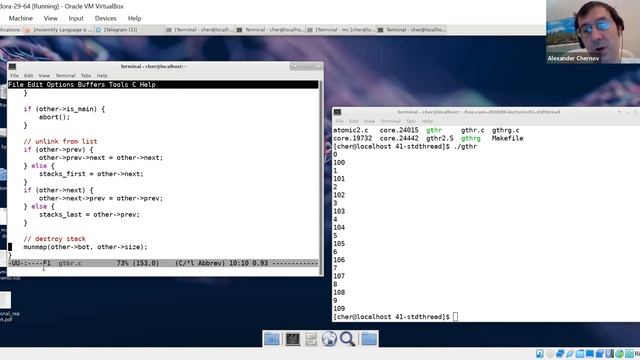Open View menu of left terminal window

click(x=44, y=76)
